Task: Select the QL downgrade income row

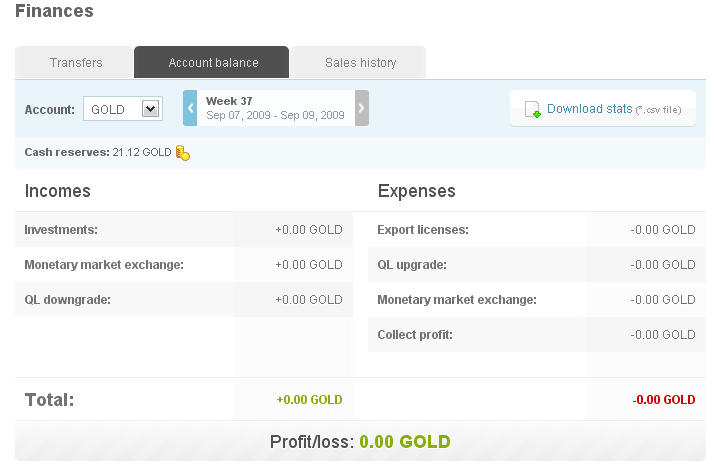Action: click(x=184, y=300)
